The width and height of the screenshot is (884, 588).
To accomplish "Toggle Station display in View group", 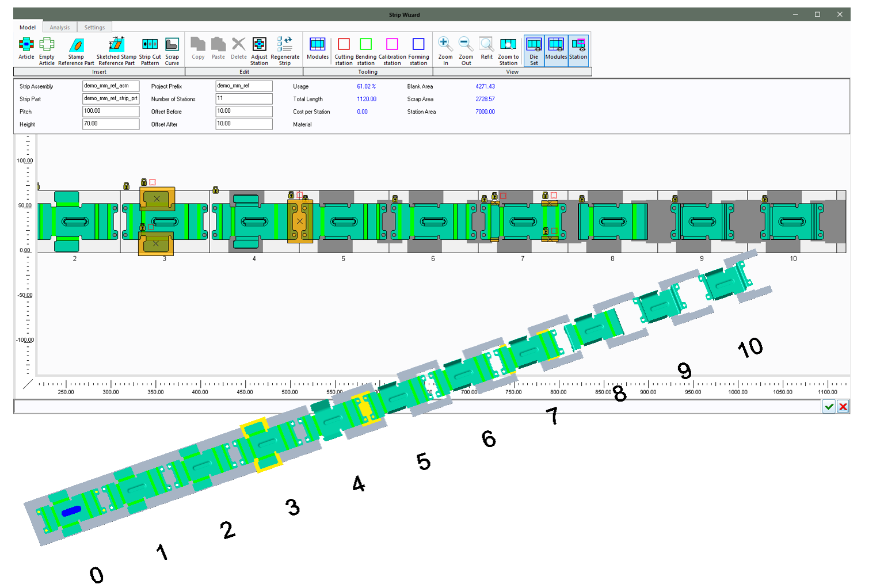I will tap(578, 49).
